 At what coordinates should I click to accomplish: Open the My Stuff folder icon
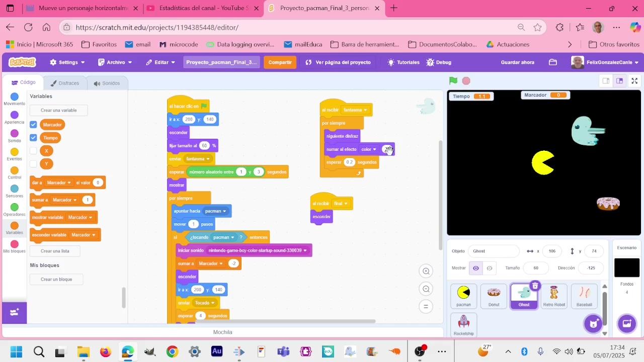(553, 62)
